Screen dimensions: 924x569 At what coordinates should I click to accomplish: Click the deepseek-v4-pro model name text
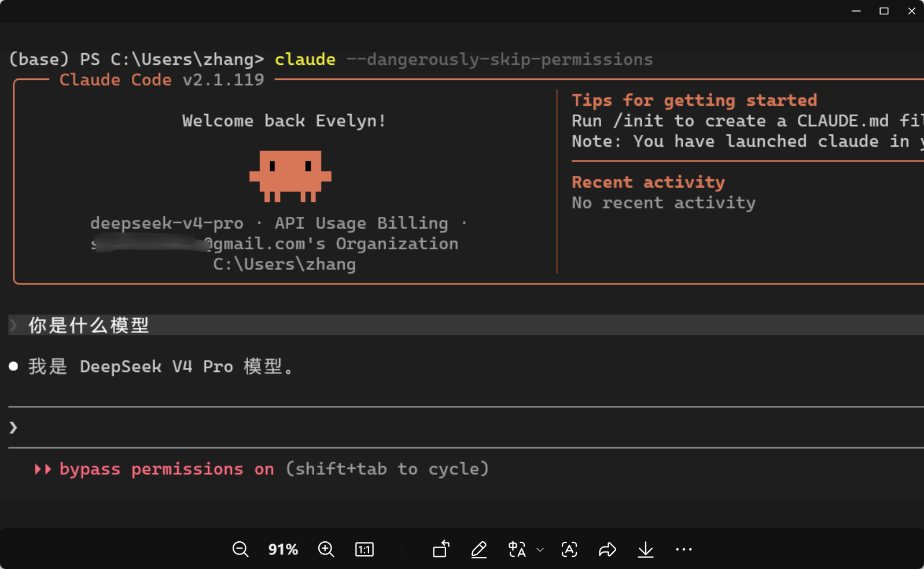(167, 223)
